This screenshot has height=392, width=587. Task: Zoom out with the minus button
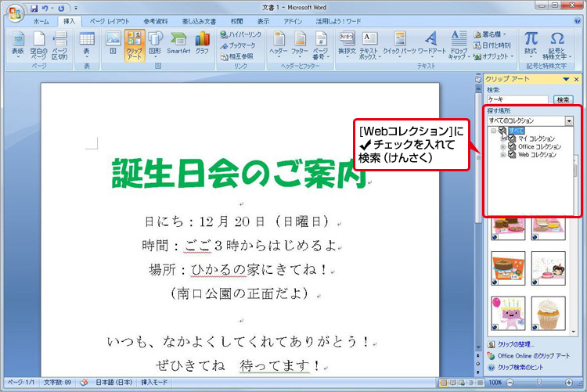coord(510,383)
